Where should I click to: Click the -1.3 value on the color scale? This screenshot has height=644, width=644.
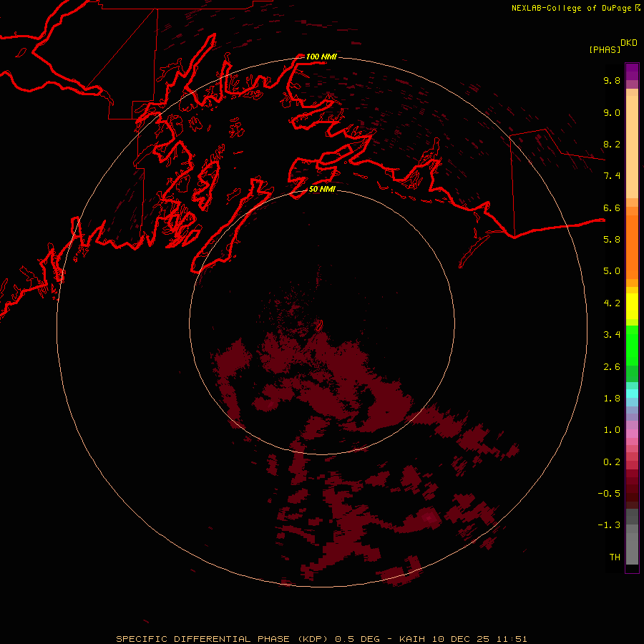tap(609, 525)
